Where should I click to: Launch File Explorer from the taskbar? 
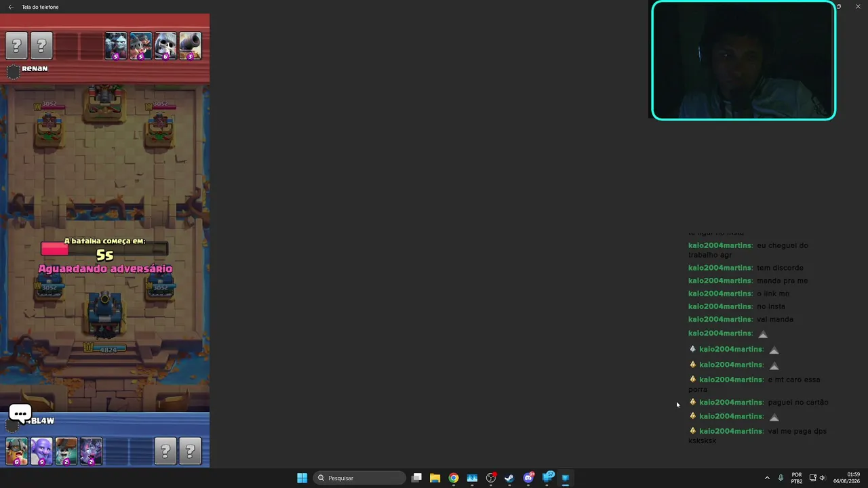point(435,478)
